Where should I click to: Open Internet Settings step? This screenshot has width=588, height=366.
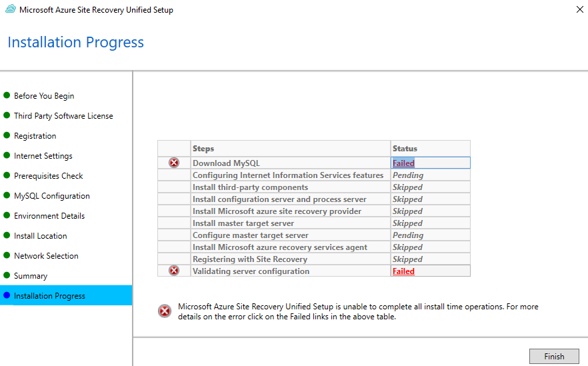43,156
